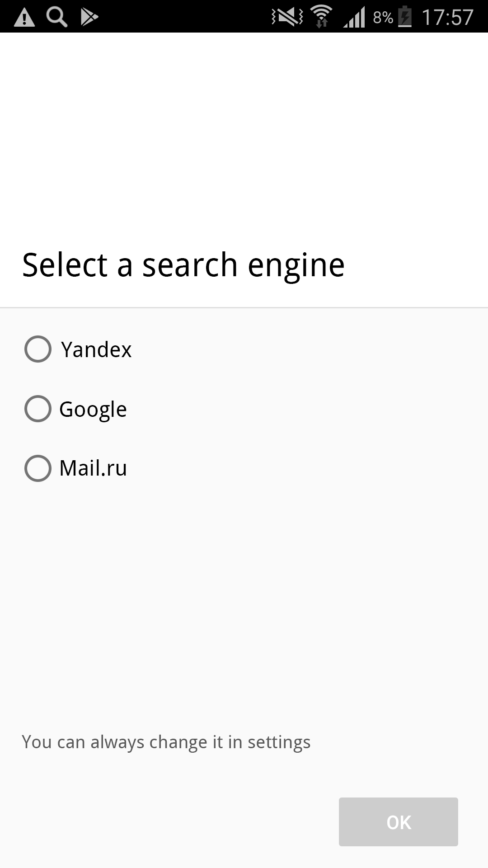Select Yandex as search engine
The image size is (488, 868).
coord(38,349)
